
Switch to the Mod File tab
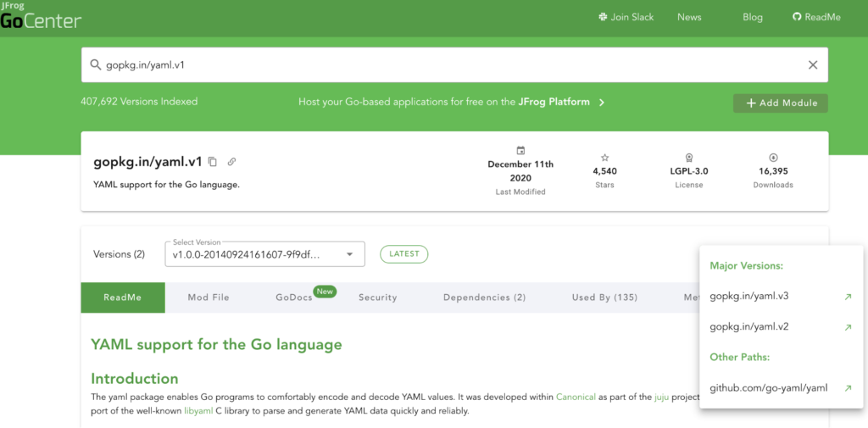point(209,297)
